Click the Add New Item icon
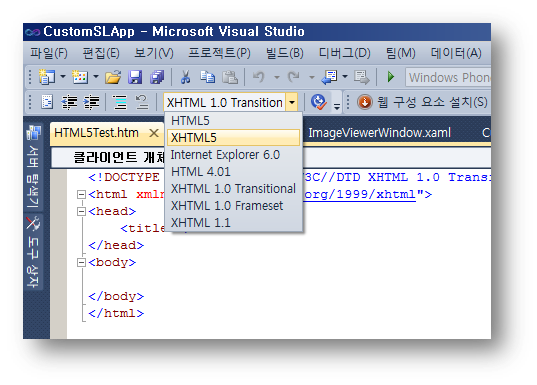Screen dimensions: 537x385 (x=79, y=77)
